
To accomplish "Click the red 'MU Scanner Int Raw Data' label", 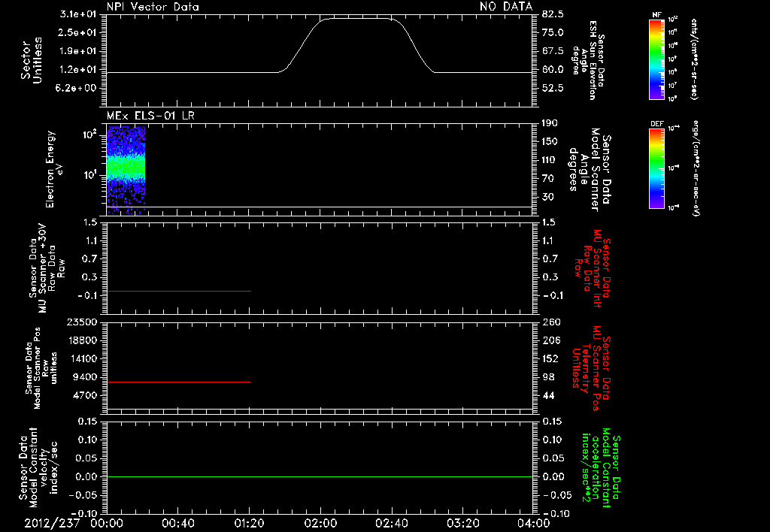I will [x=593, y=268].
